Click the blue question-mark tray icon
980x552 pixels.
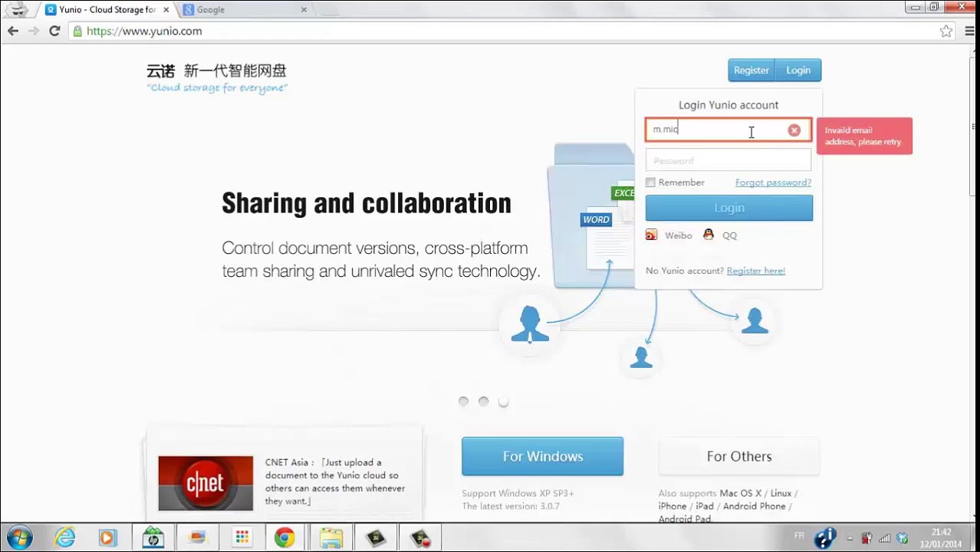pyautogui.click(x=825, y=538)
